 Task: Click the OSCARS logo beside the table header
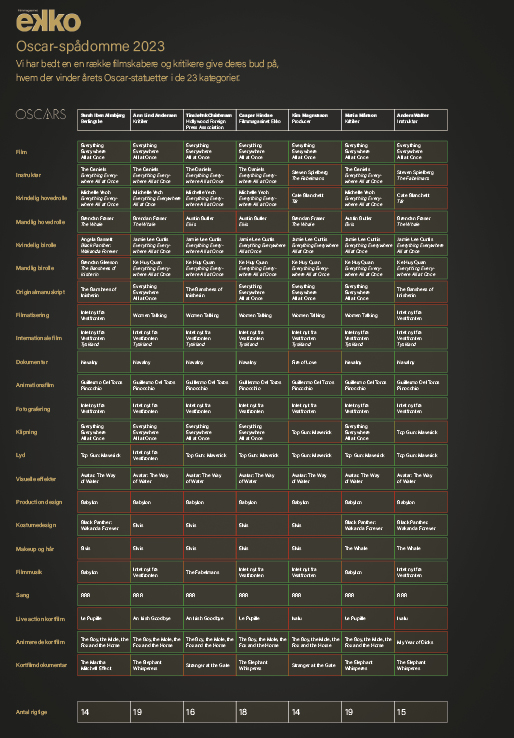tap(41, 114)
